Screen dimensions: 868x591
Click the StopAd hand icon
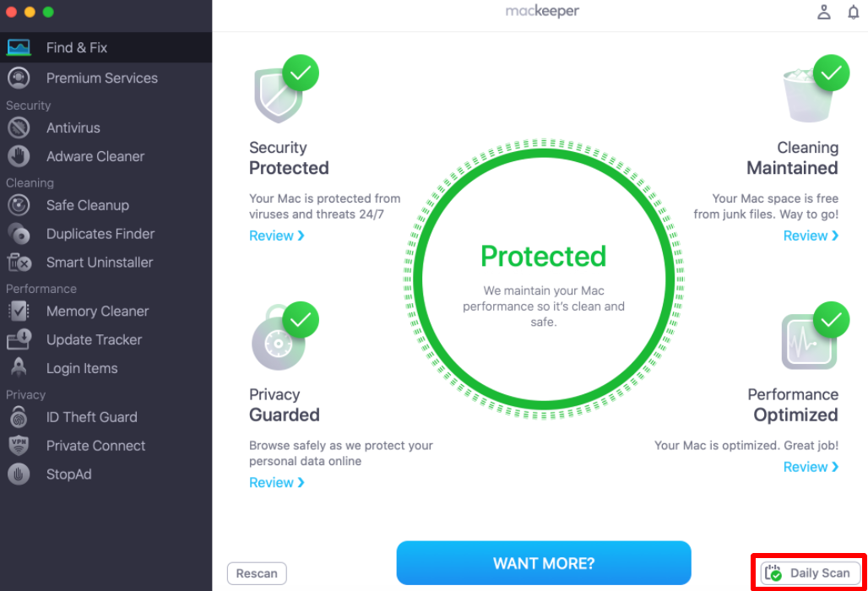19,474
